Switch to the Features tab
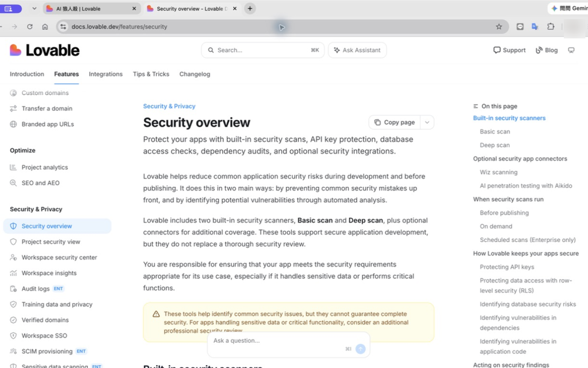This screenshot has height=368, width=588. 67,74
